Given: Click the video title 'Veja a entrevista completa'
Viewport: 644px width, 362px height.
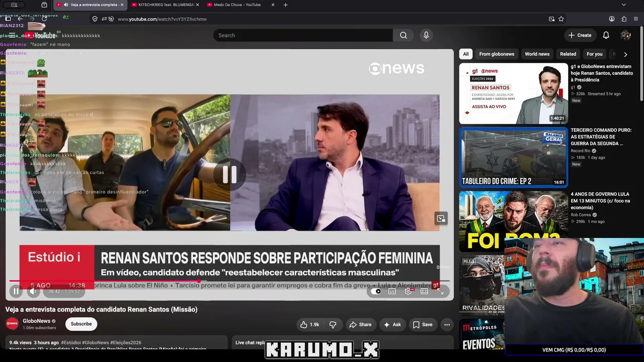Looking at the screenshot, I should click(x=101, y=310).
